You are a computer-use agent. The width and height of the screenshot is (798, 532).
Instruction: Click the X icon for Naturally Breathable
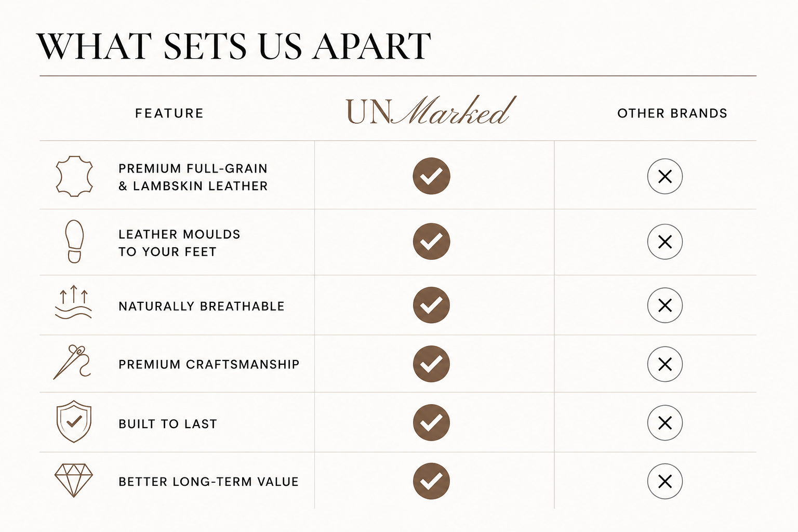click(665, 305)
